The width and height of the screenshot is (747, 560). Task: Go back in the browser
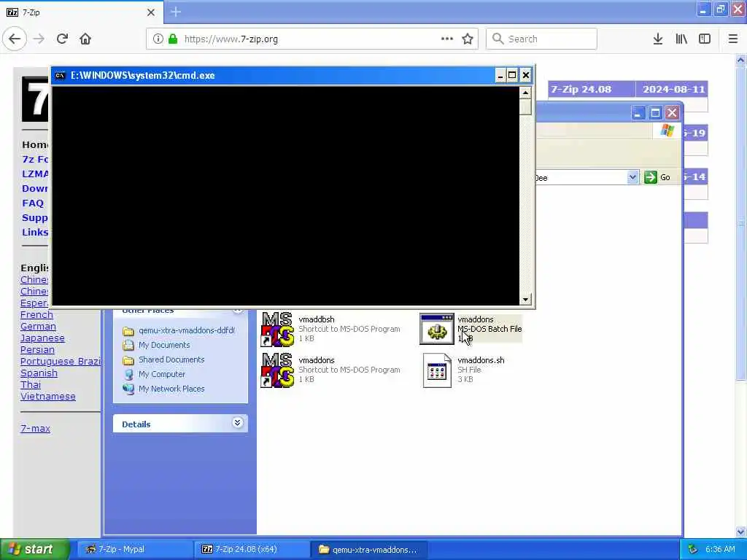[15, 39]
